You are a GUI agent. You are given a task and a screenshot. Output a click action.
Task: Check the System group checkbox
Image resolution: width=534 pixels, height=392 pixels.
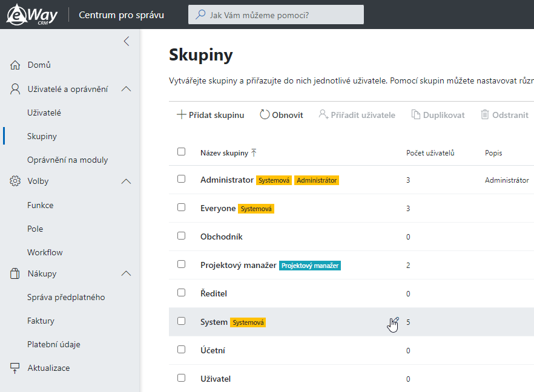tap(181, 321)
